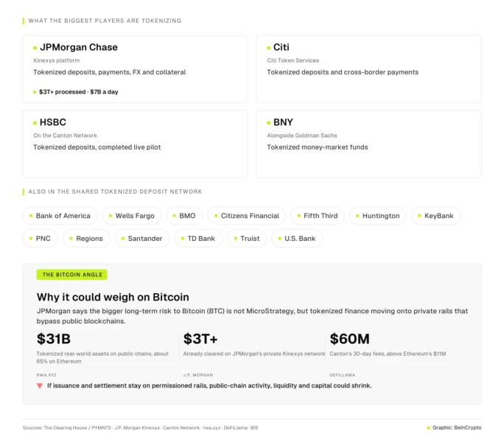Viewport: 504px width, 442px height.
Task: Click the DEFILLAMA source label
Action: click(343, 375)
